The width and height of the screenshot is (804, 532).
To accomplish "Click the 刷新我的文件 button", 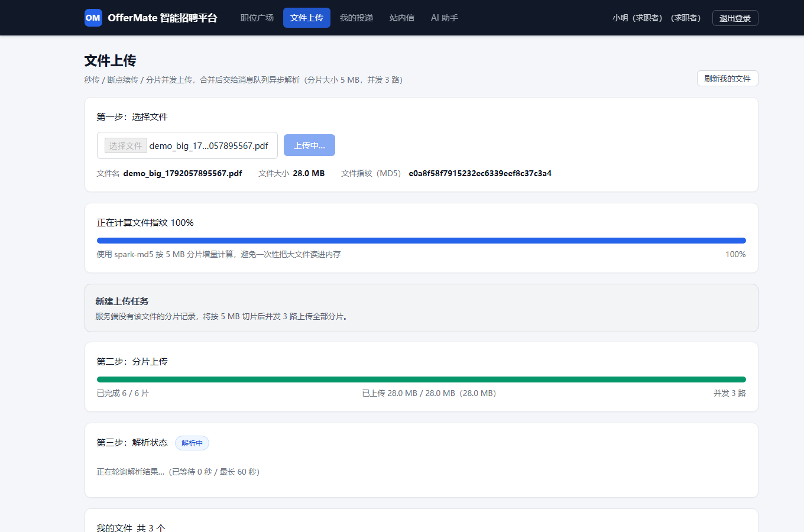I will (727, 79).
